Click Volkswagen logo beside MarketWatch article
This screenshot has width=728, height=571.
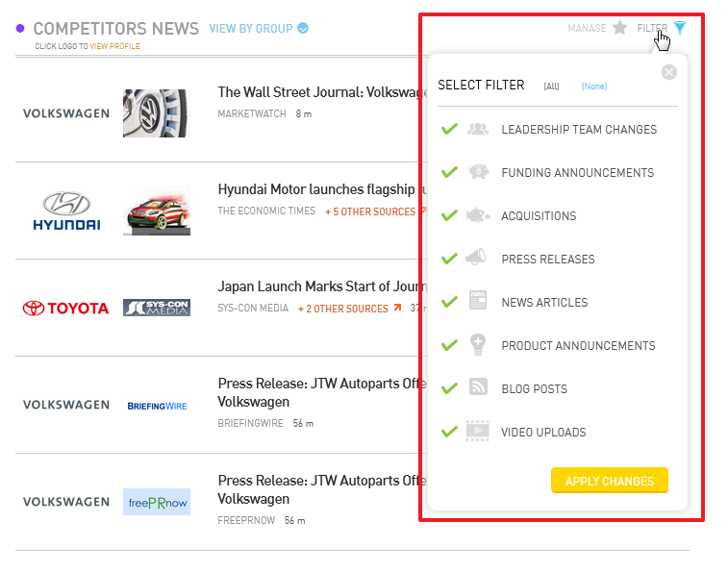point(66,113)
